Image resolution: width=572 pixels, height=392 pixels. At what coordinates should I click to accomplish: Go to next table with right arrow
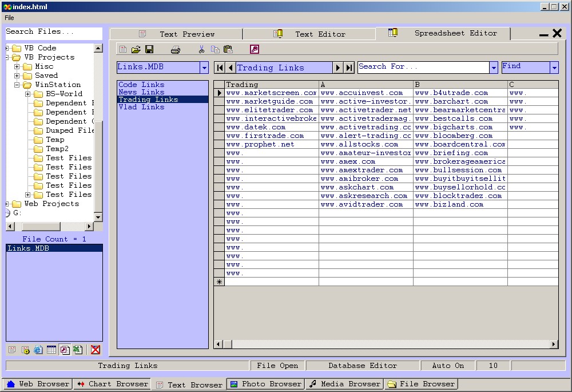(338, 68)
